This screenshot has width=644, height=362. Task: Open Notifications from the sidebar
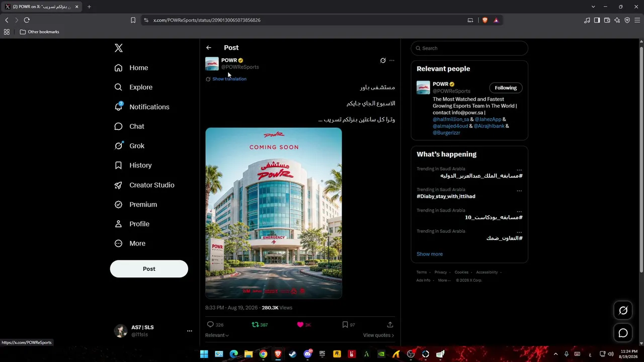click(142, 107)
